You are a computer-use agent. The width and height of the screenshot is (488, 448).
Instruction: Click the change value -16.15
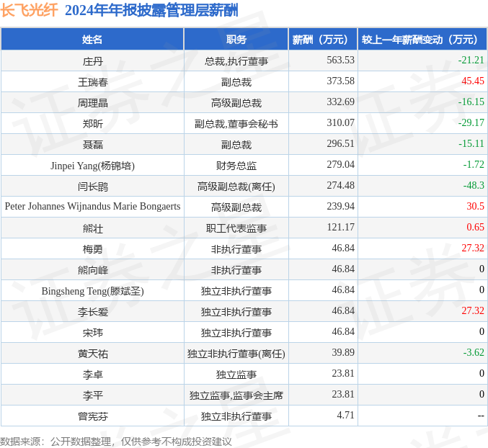pos(471,102)
